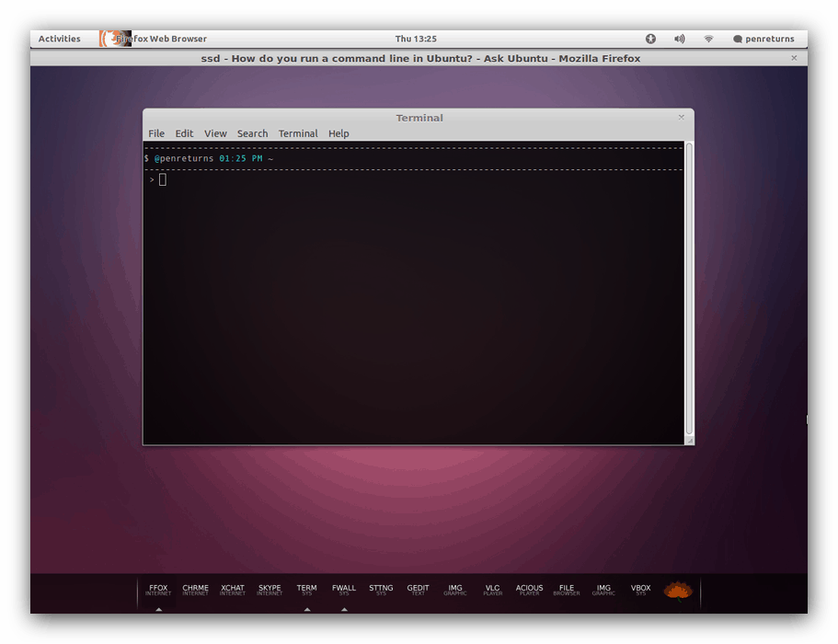Start XCHAT from the dock

point(233,590)
